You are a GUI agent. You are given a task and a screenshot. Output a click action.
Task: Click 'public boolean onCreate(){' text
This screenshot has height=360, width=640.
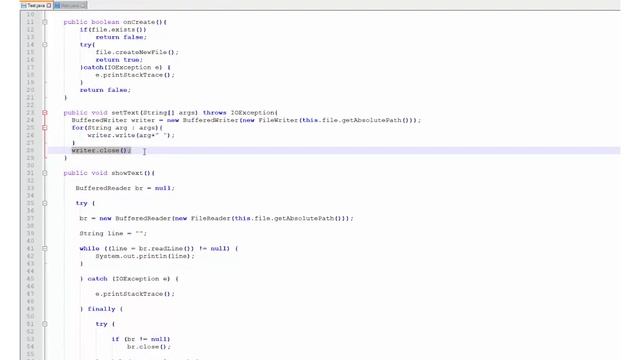(115, 22)
